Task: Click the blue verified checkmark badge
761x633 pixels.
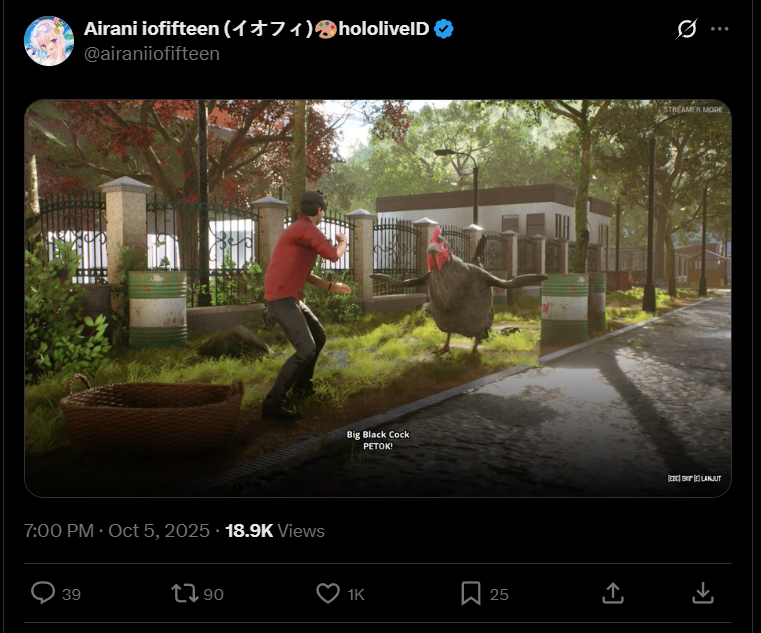Action: (444, 29)
